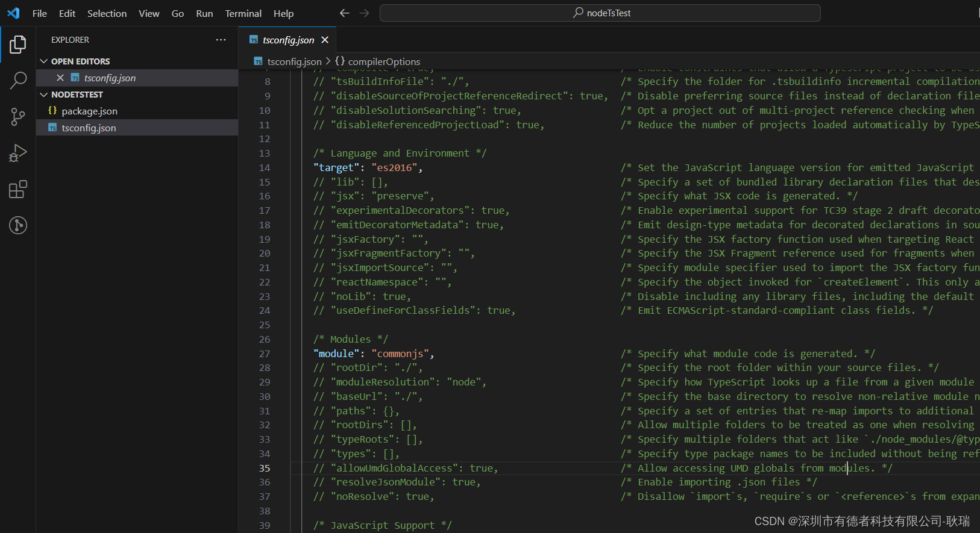Open Explorer more actions ellipsis
The width and height of the screenshot is (980, 533).
coord(221,40)
